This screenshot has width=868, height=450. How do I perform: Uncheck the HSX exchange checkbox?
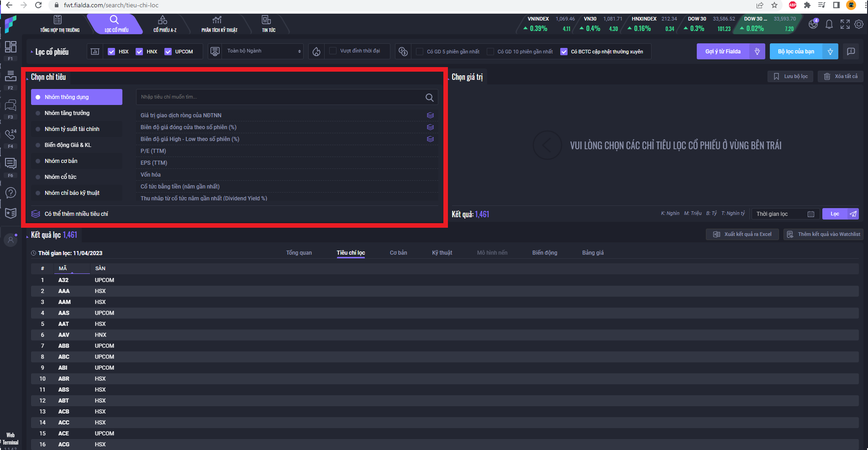(111, 52)
